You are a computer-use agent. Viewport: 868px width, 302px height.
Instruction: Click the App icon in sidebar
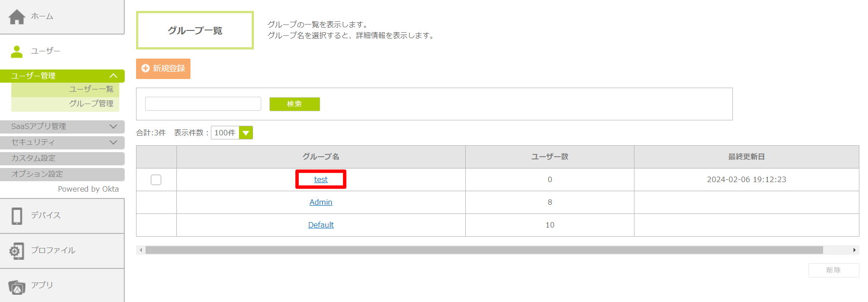point(17,287)
